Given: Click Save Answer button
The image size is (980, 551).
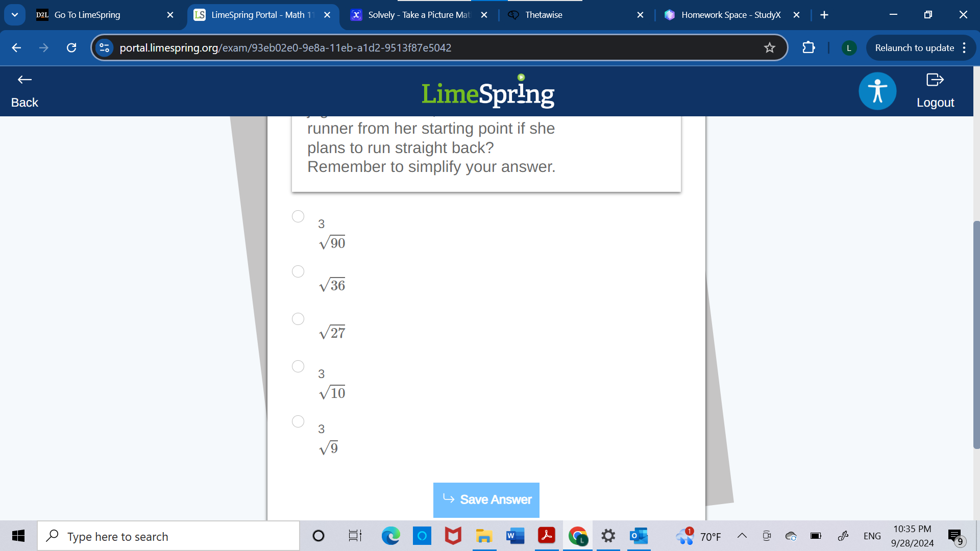Looking at the screenshot, I should 486,499.
